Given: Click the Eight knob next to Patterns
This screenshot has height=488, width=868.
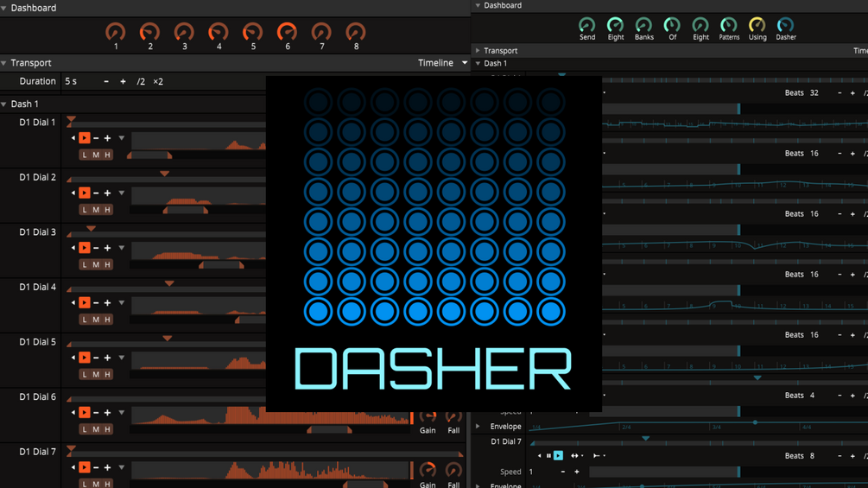Looking at the screenshot, I should point(700,25).
